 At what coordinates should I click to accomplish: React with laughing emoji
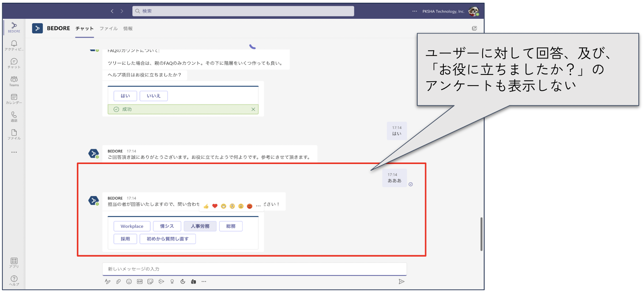(223, 206)
